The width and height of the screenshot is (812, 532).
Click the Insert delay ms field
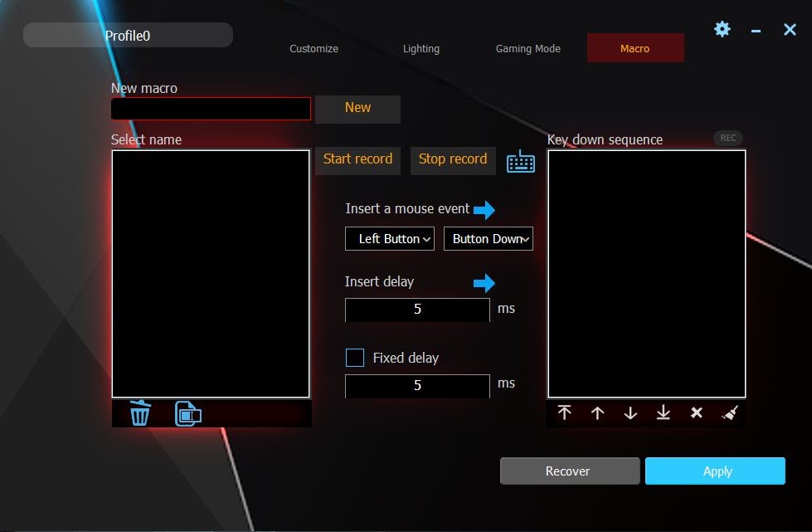417,310
